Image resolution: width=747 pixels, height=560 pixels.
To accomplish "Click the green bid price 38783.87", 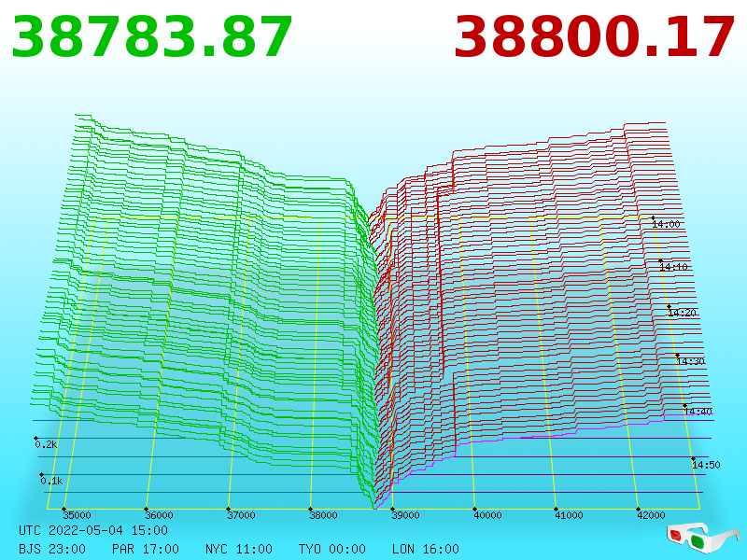I will [151, 37].
